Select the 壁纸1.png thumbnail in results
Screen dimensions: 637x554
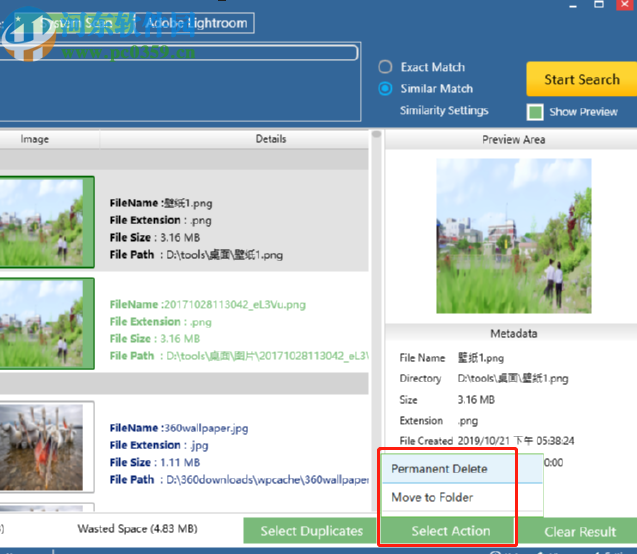click(46, 222)
